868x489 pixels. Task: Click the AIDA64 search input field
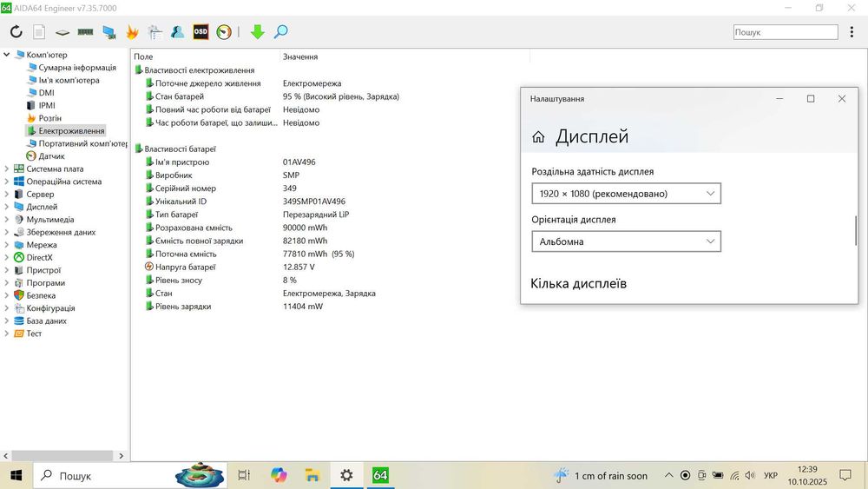pos(786,32)
